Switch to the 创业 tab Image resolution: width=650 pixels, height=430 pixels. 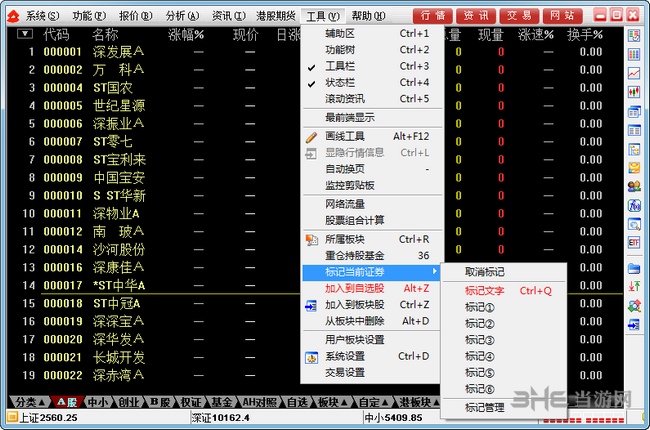(129, 402)
